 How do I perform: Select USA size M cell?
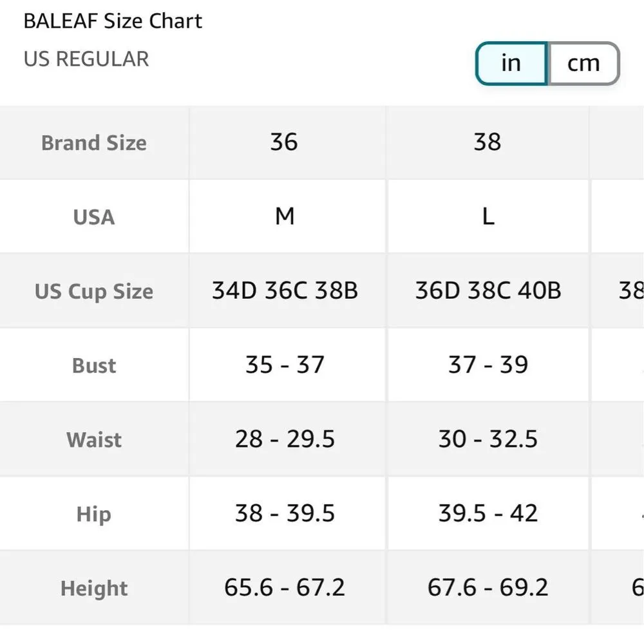pos(287,216)
